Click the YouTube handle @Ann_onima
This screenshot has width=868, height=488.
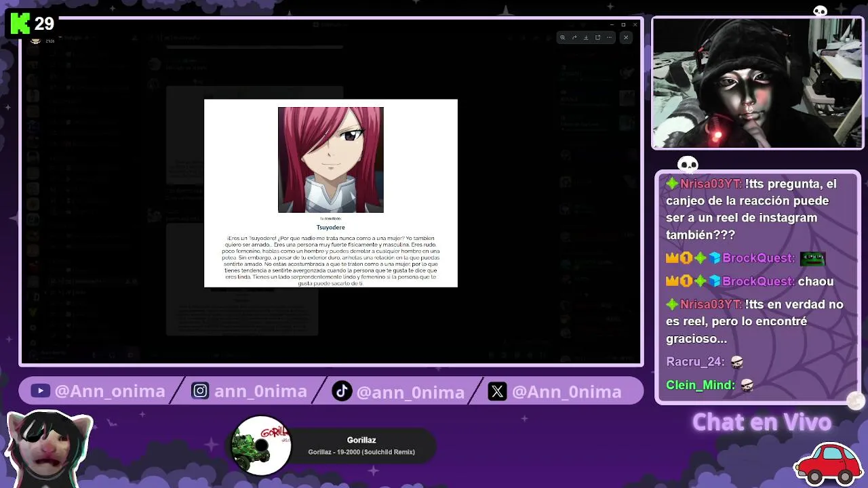(110, 391)
